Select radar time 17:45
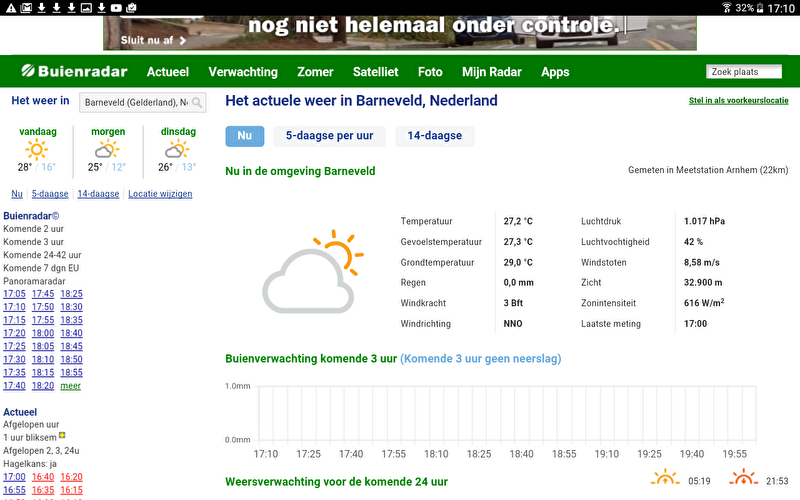 43,294
